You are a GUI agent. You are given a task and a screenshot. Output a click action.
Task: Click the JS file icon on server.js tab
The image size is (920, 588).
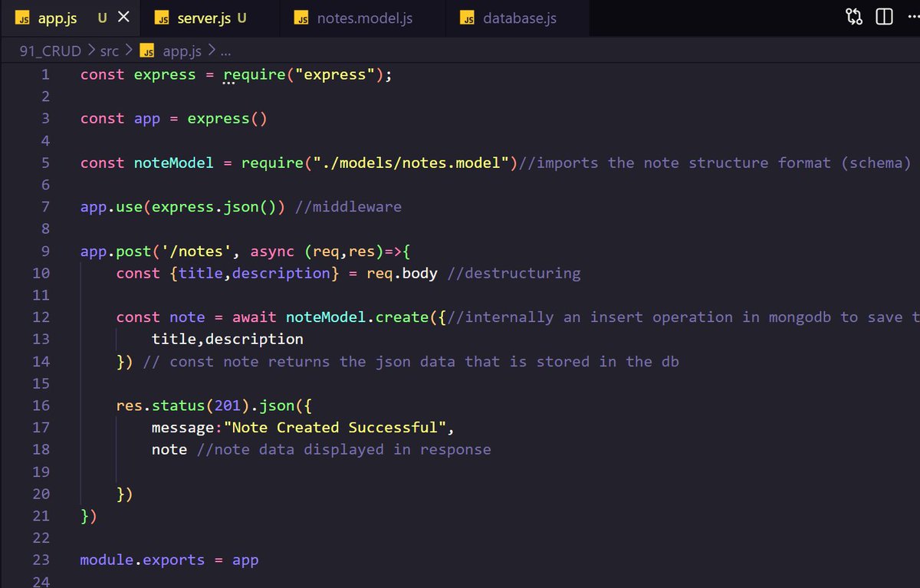[162, 18]
